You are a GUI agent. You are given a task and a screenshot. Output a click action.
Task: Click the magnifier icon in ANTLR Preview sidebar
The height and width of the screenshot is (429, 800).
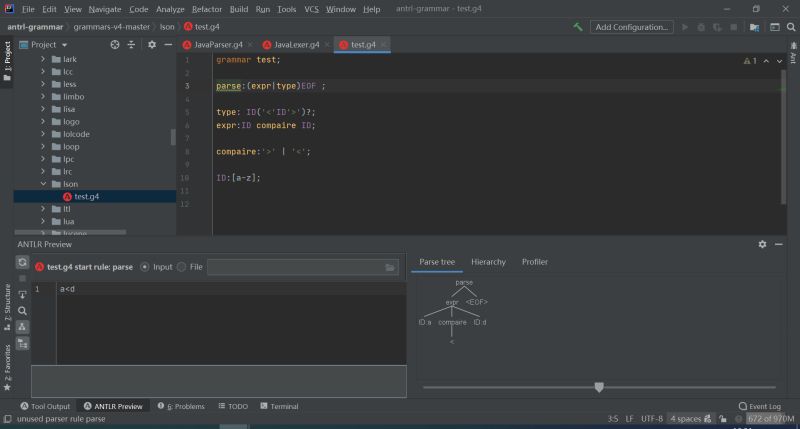(22, 311)
